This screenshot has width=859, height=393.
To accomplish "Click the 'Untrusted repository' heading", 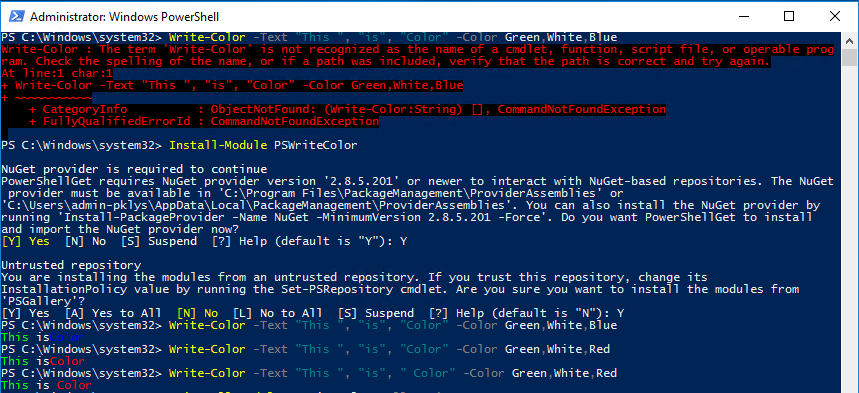I will pyautogui.click(x=71, y=266).
